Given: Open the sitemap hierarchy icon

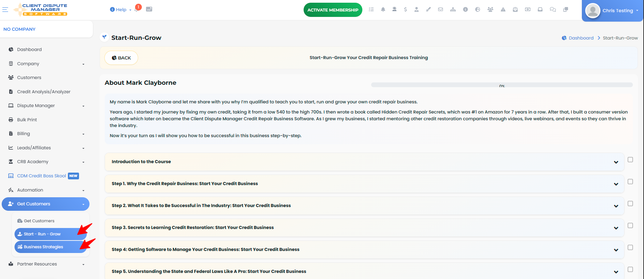Looking at the screenshot, I should (453, 9).
